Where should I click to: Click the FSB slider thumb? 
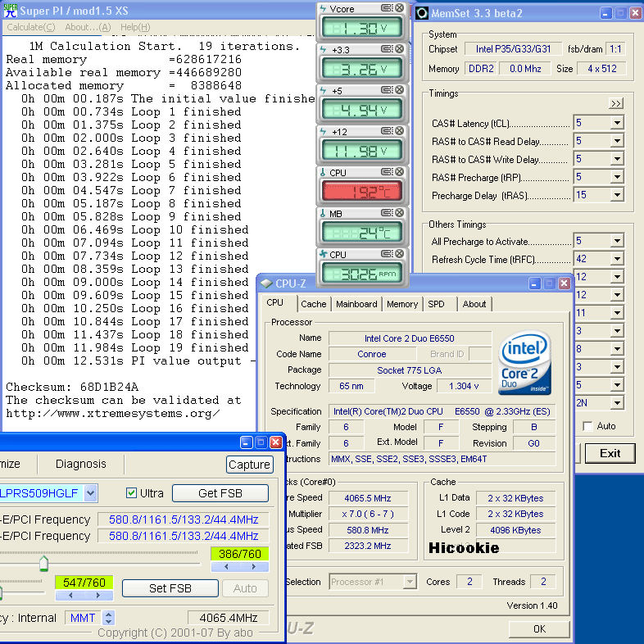(43, 564)
